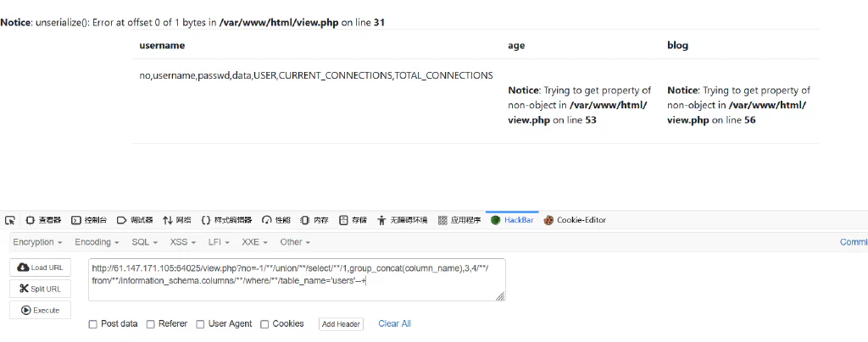Switch to the HackBar tab

(x=512, y=220)
